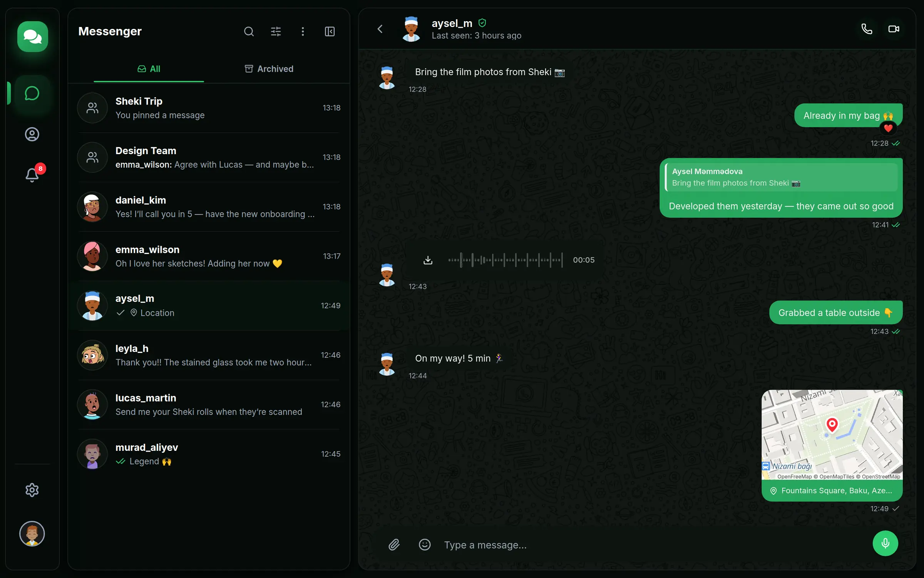Click Fountains Square, Baku address label

coord(832,491)
